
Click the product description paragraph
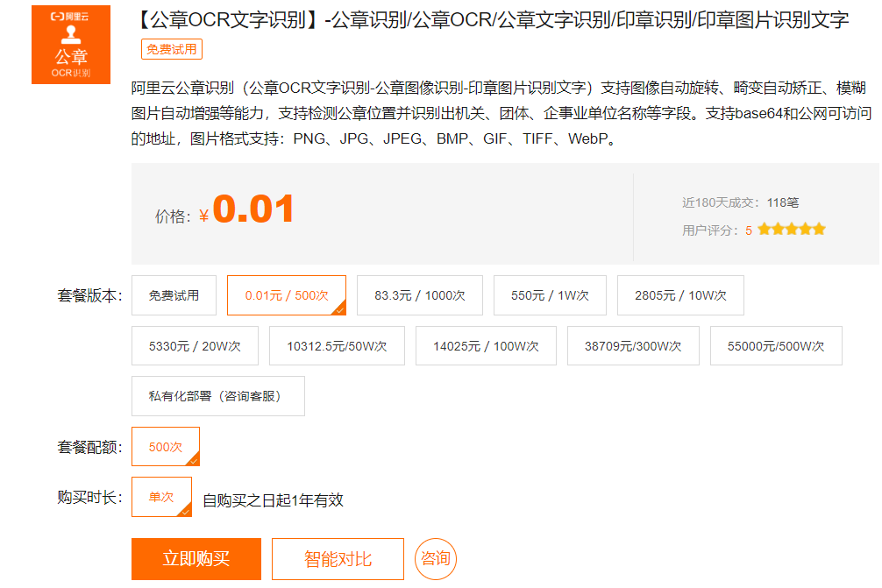click(501, 113)
